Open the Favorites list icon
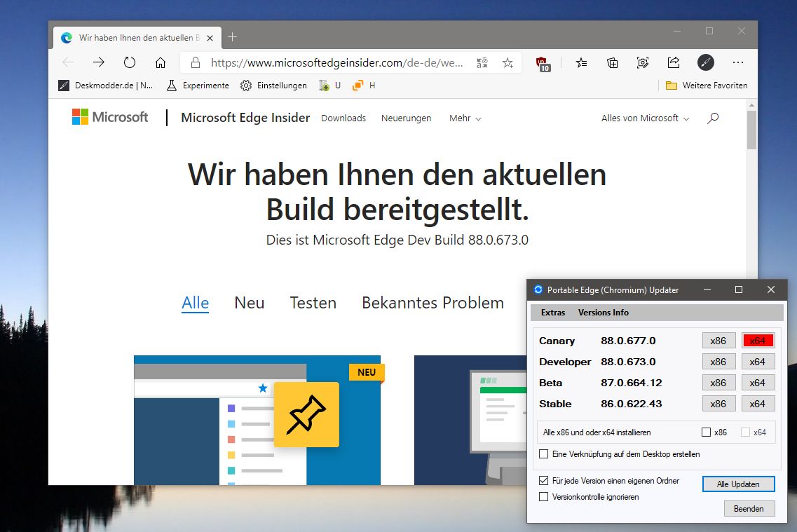Screen dimensions: 797x532 (582, 62)
